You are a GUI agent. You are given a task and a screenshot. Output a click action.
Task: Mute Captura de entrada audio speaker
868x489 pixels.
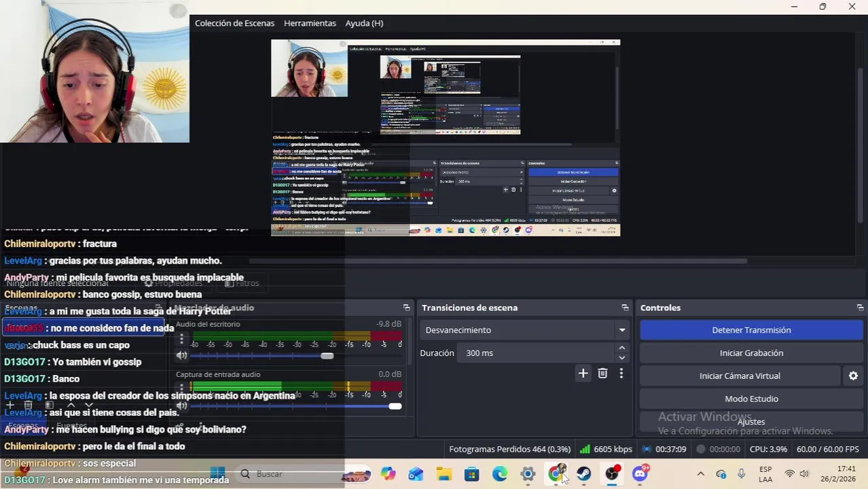coord(181,406)
